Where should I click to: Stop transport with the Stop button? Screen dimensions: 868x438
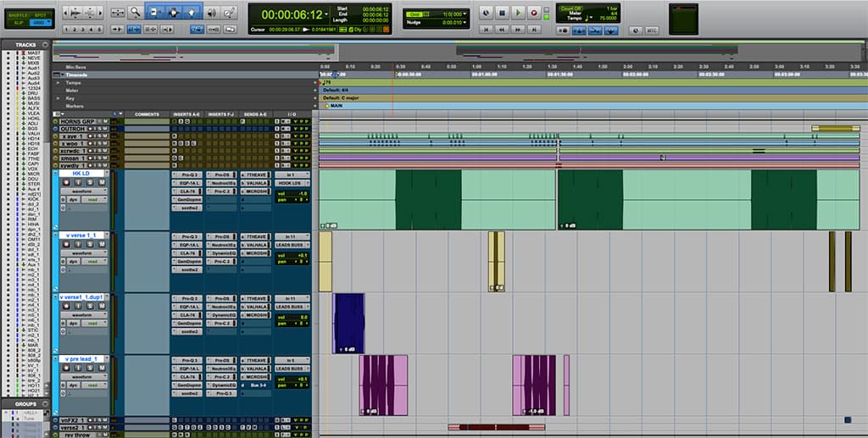click(x=502, y=12)
